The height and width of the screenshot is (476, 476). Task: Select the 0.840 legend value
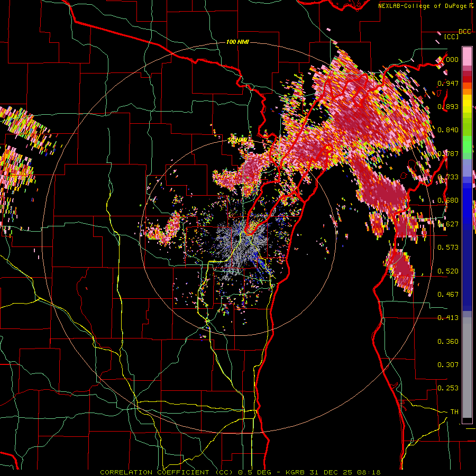[x=448, y=130]
